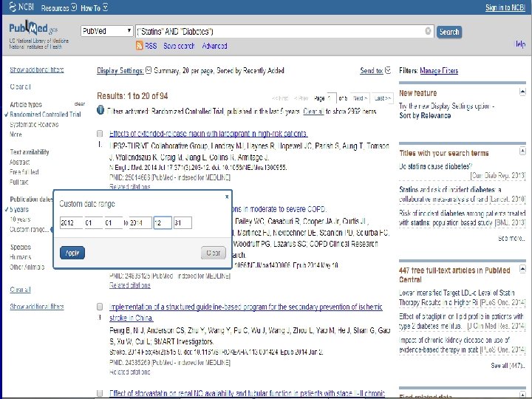The width and height of the screenshot is (532, 399).
Task: Select the Humans species filter
Action: coord(21,257)
